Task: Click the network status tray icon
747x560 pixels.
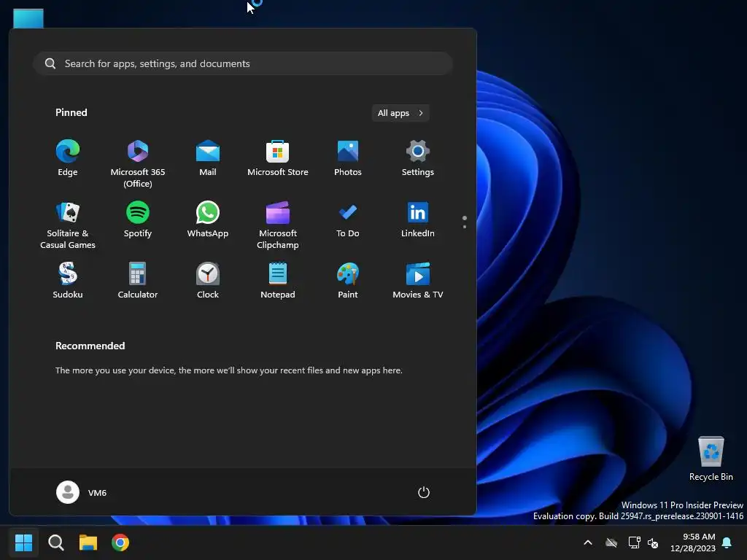Action: pyautogui.click(x=634, y=542)
